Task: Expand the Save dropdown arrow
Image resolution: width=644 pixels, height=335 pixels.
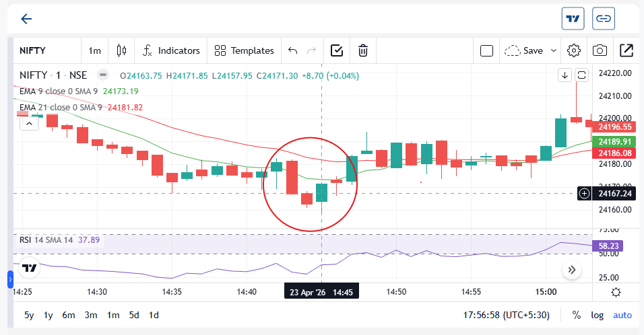Action: coord(553,50)
